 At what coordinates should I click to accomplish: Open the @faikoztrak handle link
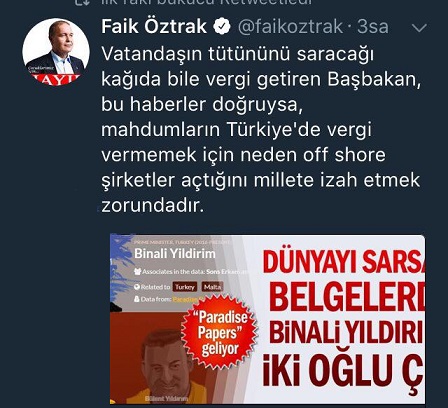(290, 27)
